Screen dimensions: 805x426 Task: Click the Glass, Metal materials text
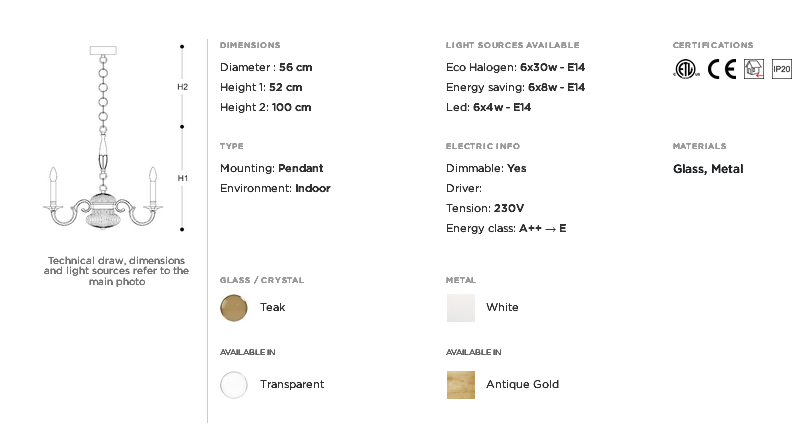click(x=708, y=169)
